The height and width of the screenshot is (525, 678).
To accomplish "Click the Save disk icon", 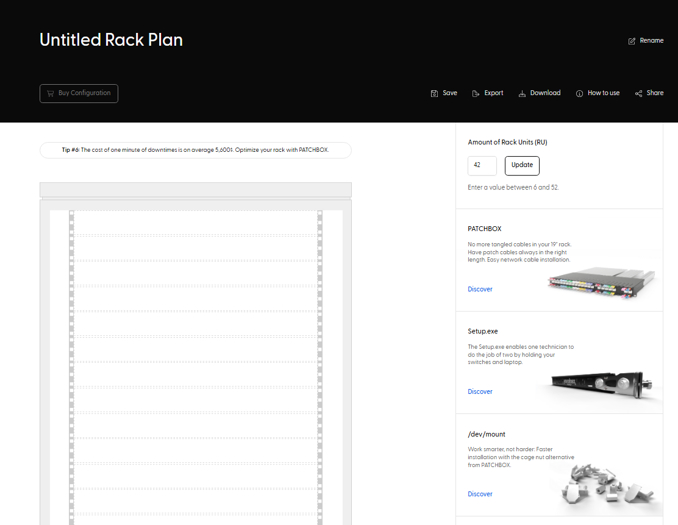I will click(x=434, y=93).
